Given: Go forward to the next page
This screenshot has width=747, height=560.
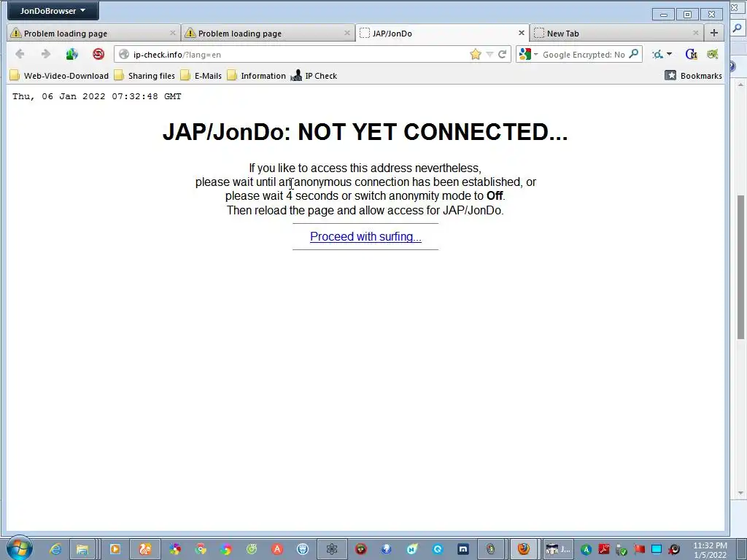Looking at the screenshot, I should tap(46, 54).
